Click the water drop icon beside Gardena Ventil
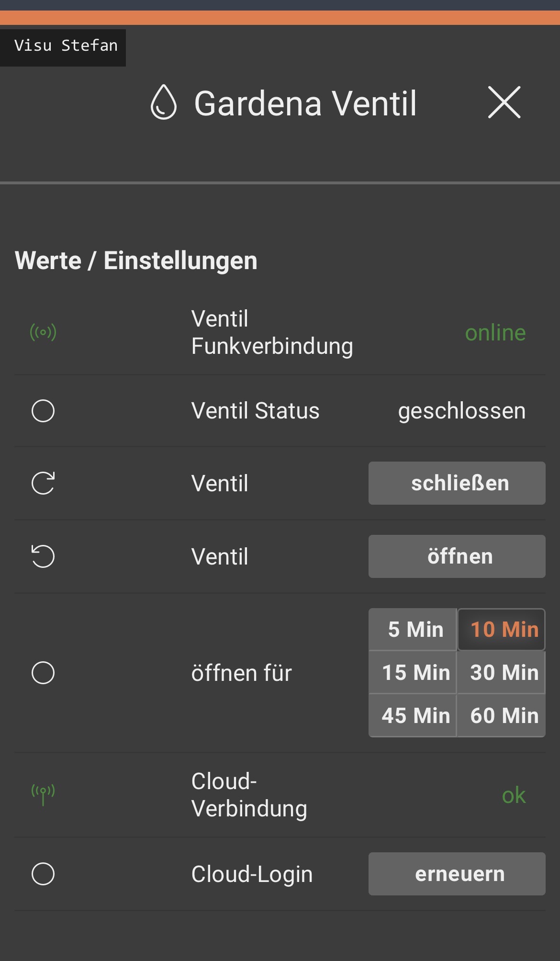The image size is (560, 961). 164,102
